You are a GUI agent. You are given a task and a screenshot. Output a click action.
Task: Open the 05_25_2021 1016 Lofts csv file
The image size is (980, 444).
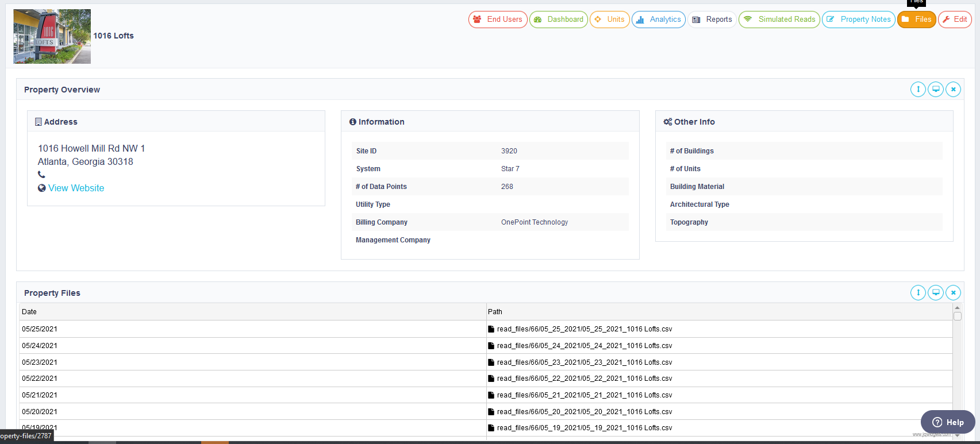click(x=584, y=329)
